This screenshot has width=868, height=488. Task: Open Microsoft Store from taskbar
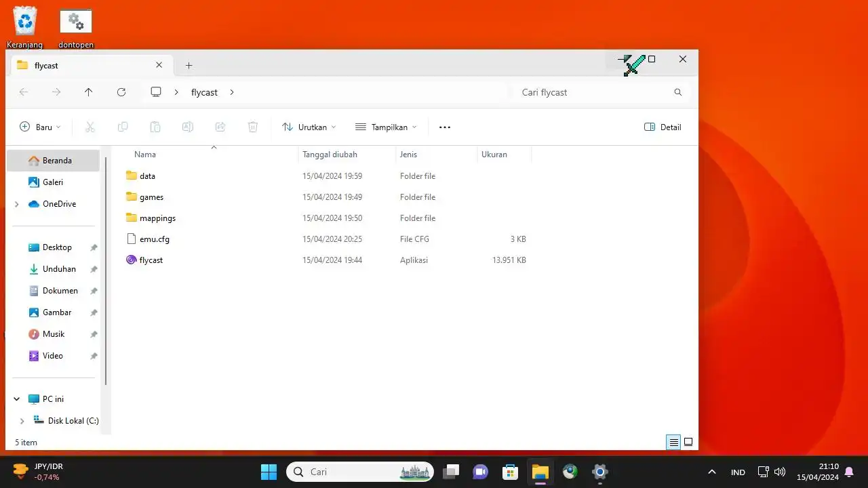tap(510, 472)
